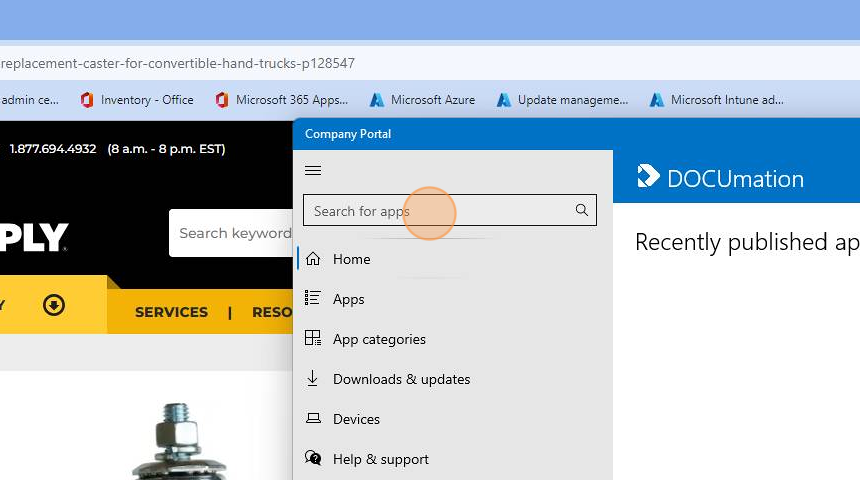The width and height of the screenshot is (860, 480).
Task: Click the Apps list icon in sidebar
Action: pos(313,298)
